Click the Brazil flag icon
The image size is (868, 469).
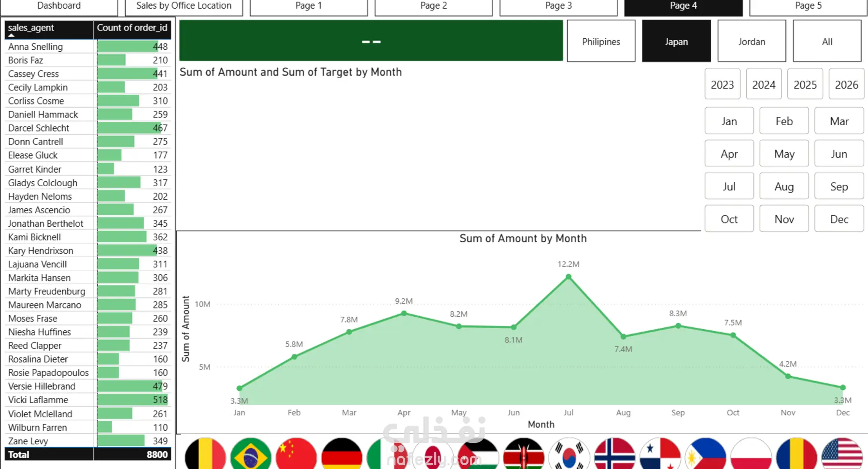point(251,454)
